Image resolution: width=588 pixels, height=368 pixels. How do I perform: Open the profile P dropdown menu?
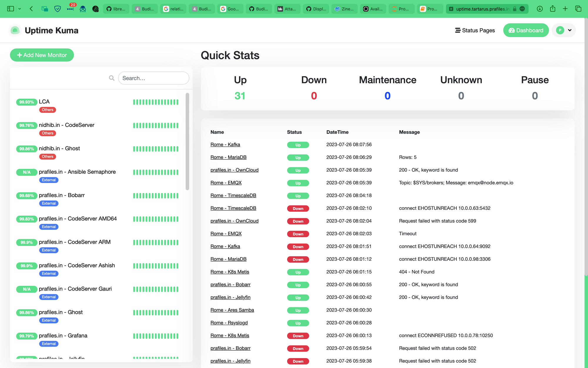564,30
